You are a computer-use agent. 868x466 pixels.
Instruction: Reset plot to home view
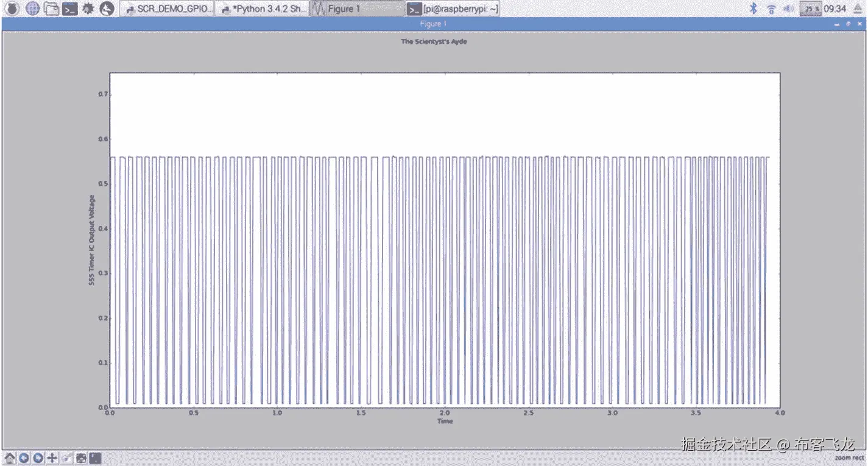(x=9, y=457)
